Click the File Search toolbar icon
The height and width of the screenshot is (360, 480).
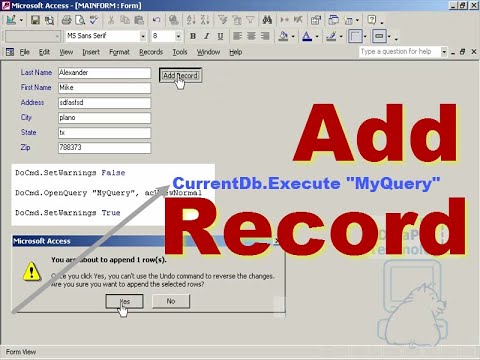pyautogui.click(x=49, y=20)
